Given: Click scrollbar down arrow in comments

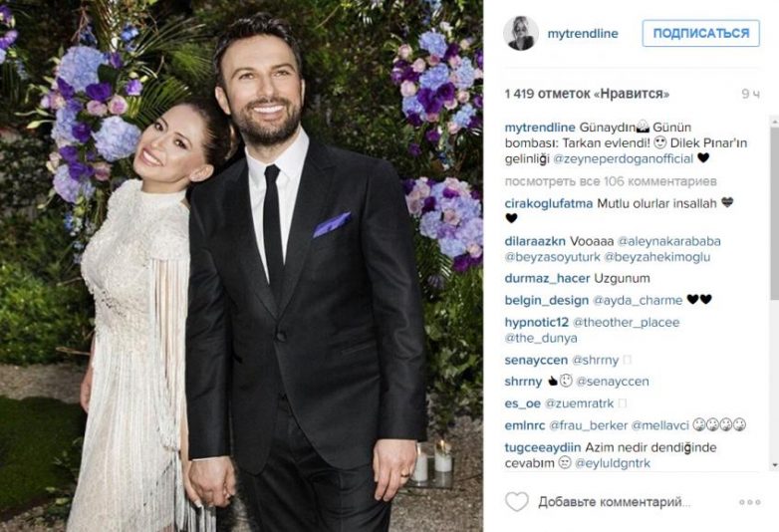Looking at the screenshot, I should (x=774, y=466).
